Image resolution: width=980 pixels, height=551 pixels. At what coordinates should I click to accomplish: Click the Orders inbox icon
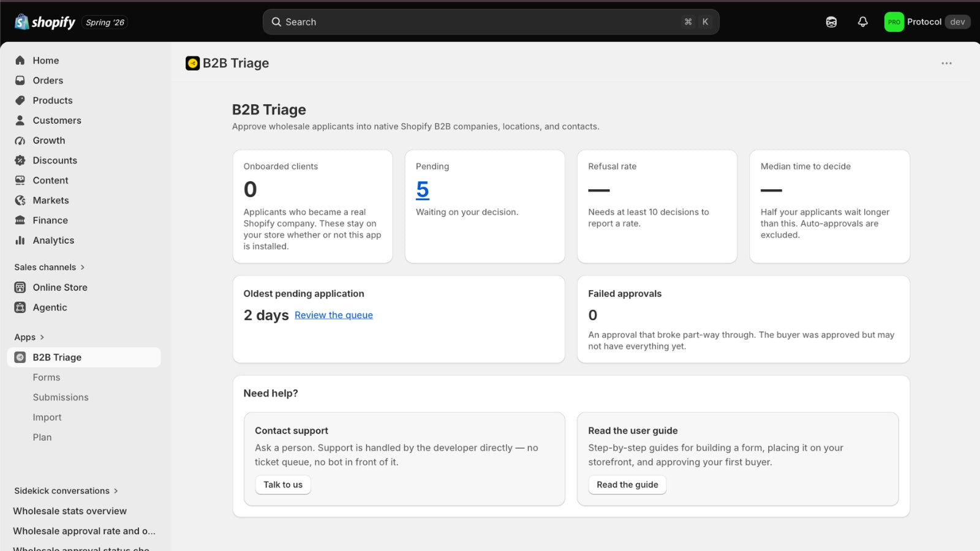(x=20, y=80)
